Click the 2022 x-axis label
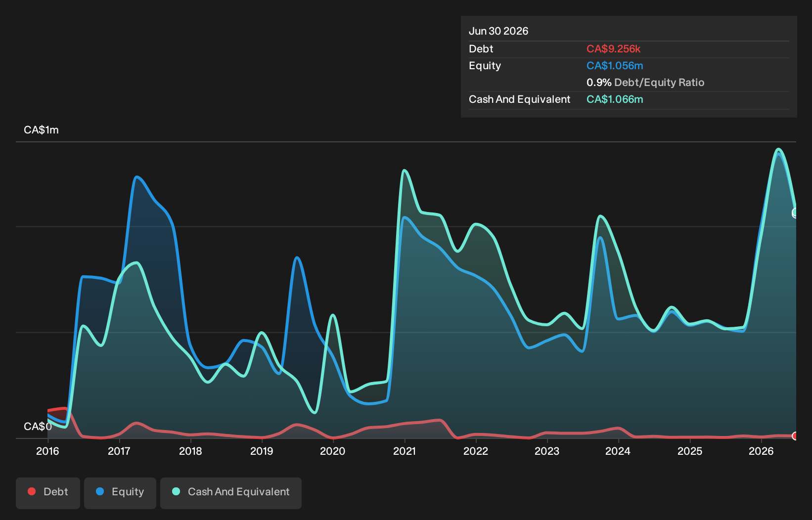 click(476, 451)
